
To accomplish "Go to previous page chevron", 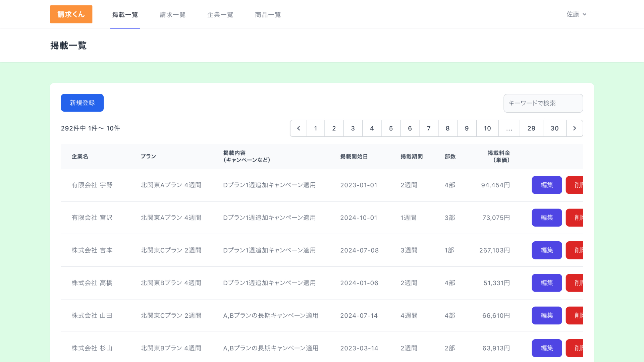I will (299, 128).
